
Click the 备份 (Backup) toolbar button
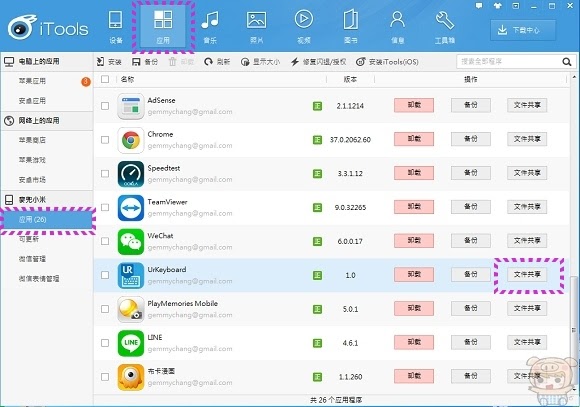[145, 62]
